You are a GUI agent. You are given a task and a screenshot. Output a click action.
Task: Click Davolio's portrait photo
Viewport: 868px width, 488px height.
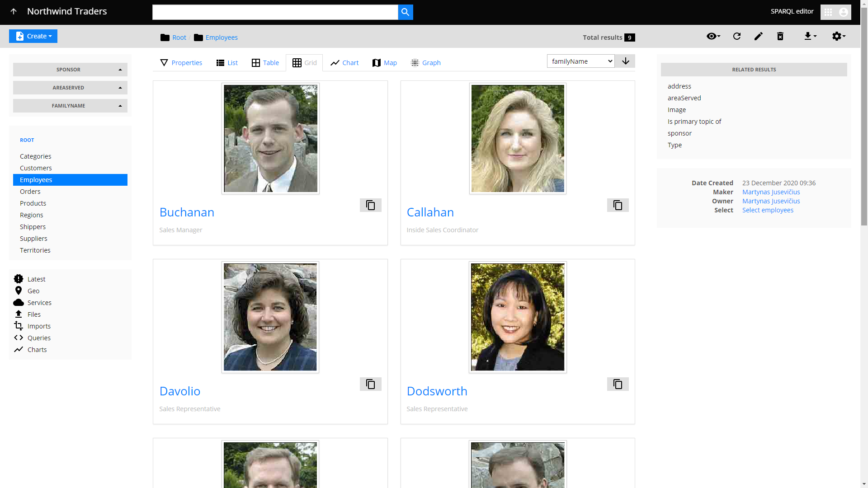(x=270, y=317)
